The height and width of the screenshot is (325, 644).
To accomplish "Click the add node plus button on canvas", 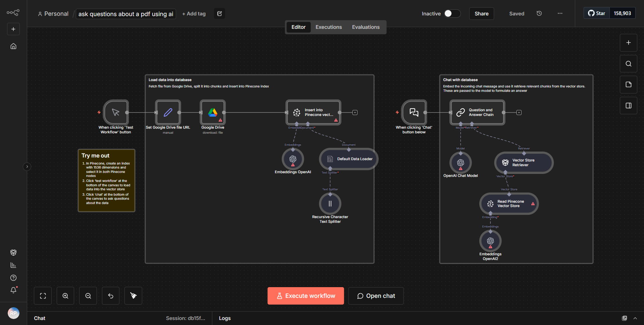I will point(628,43).
